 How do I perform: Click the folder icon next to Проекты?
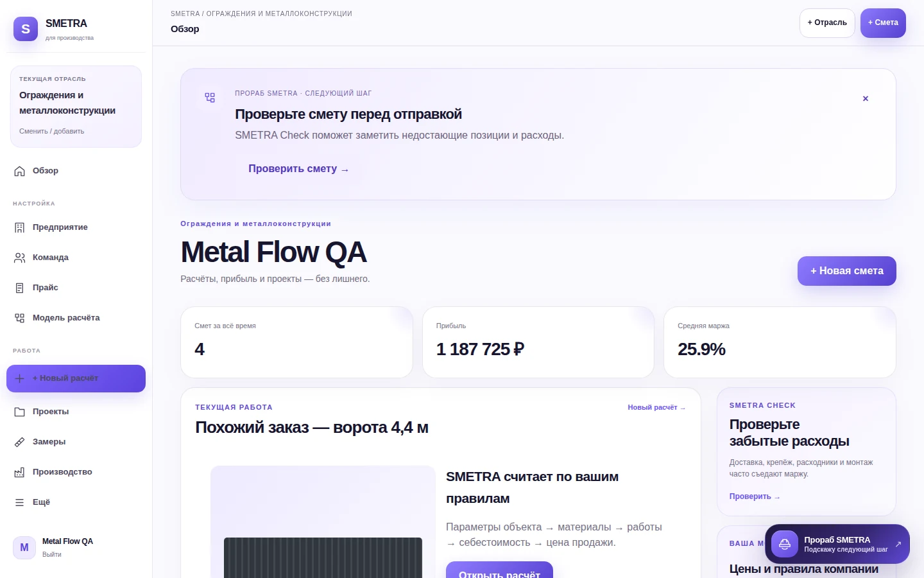point(20,412)
